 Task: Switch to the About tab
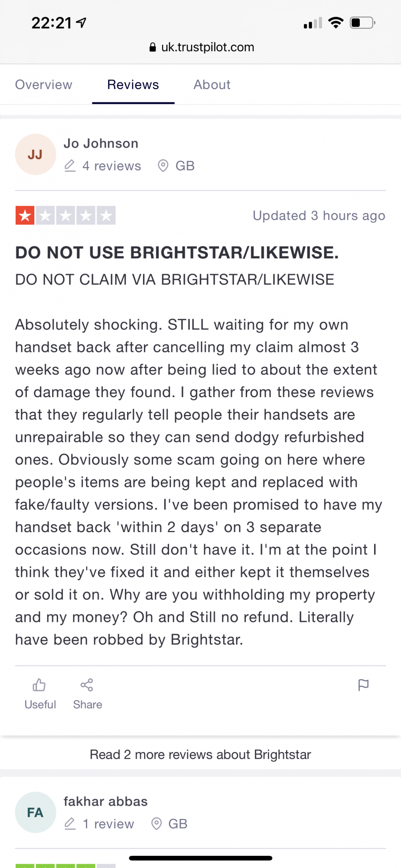tap(212, 85)
